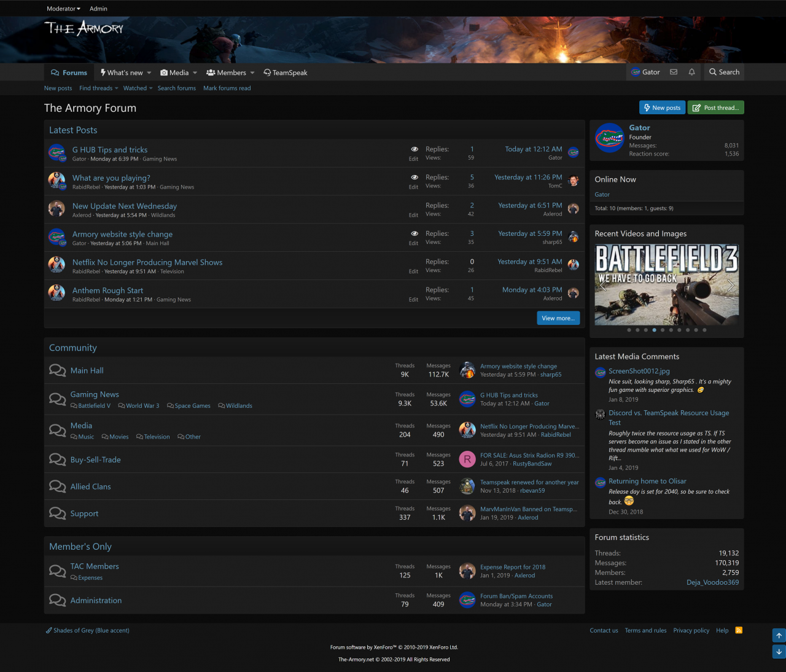Expand the What's new dropdown arrow
The width and height of the screenshot is (786, 672).
149,72
